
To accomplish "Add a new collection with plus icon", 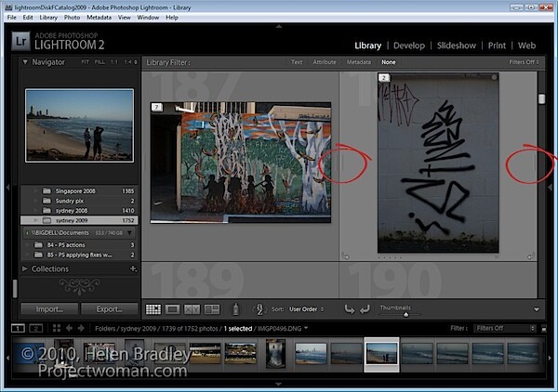I will pos(133,268).
